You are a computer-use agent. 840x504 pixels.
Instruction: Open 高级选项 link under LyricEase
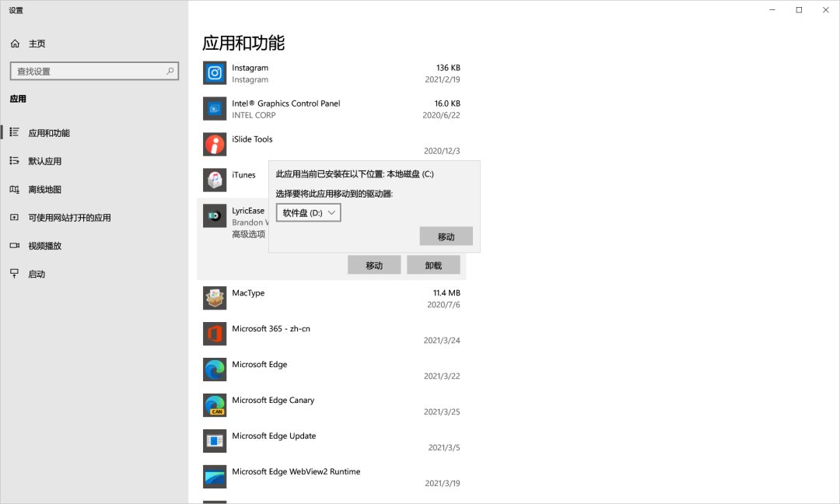coord(249,234)
